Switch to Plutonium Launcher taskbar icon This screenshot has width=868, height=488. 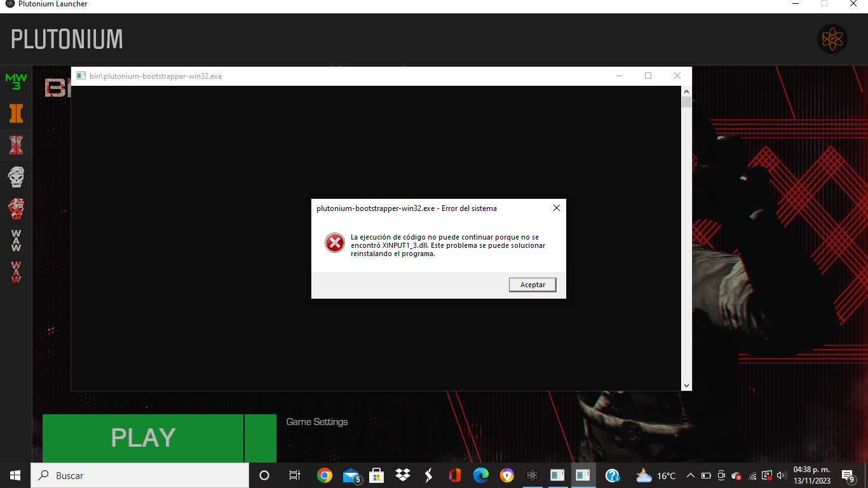(532, 475)
